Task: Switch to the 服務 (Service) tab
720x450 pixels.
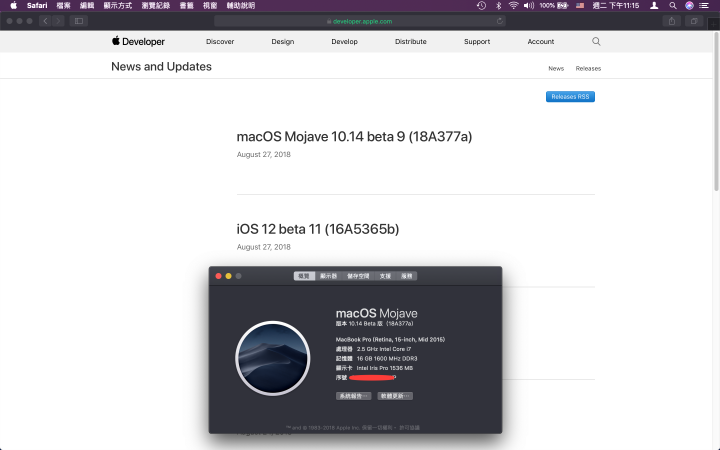Action: 406,276
